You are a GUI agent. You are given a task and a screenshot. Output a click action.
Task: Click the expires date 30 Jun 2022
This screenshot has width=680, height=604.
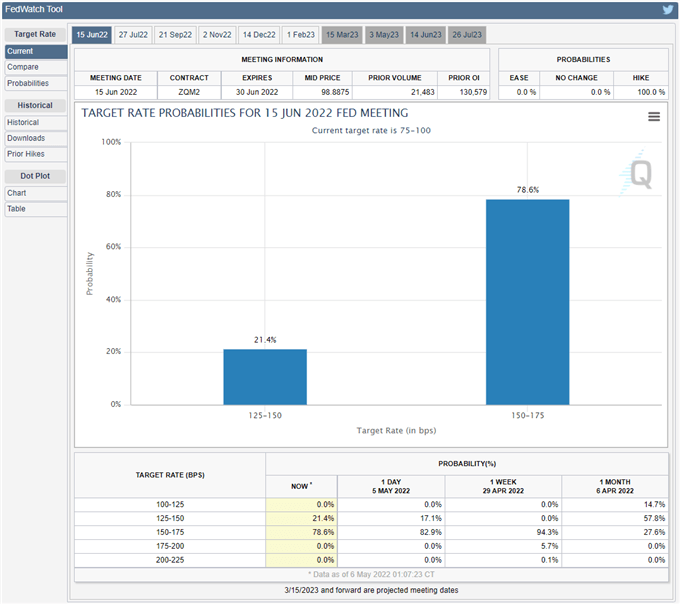pos(257,92)
